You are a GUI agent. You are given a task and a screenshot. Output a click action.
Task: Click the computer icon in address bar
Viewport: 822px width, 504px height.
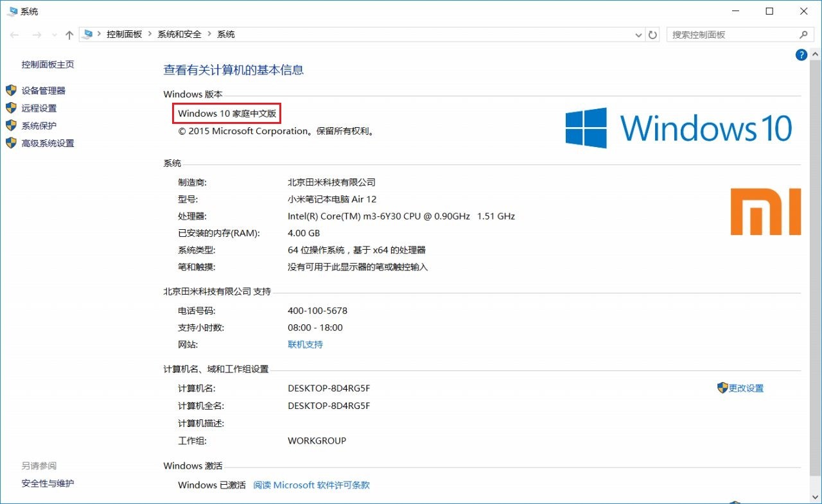point(88,34)
